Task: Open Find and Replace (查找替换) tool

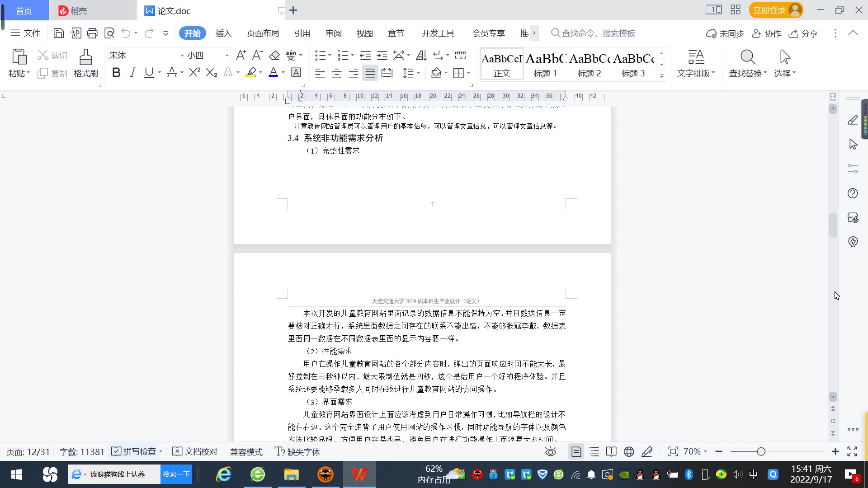Action: (747, 63)
